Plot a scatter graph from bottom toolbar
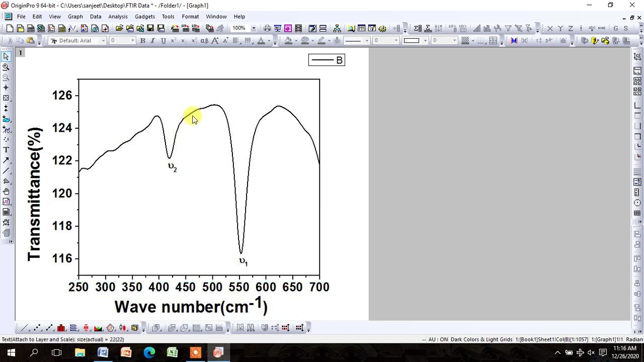The image size is (644, 362). tap(37, 328)
